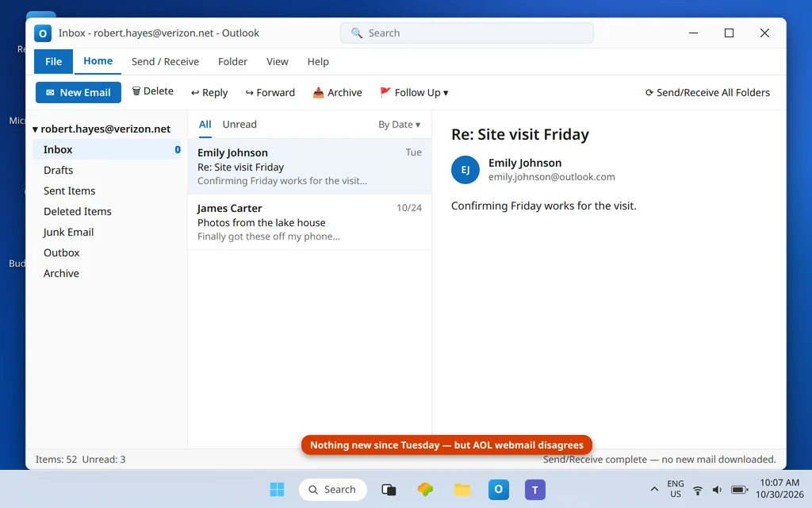812x508 pixels.
Task: Click the Re: Site visit Friday heading
Action: pos(520,134)
